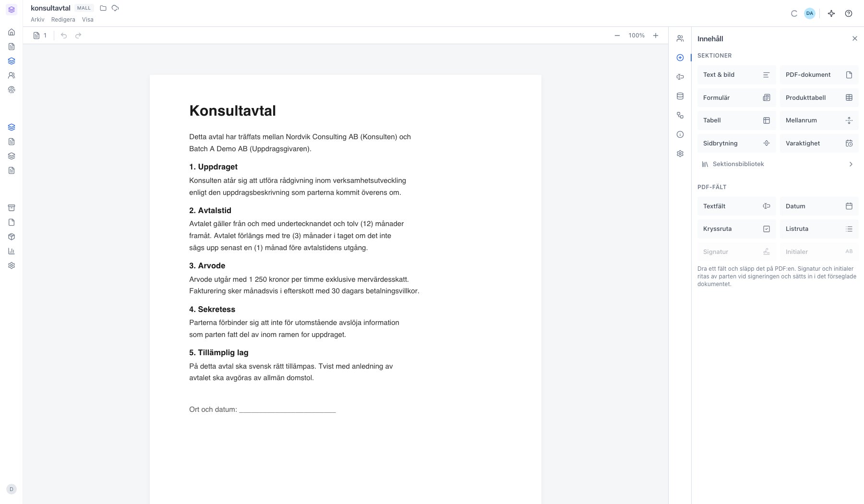Click the AI sparkle icon top right
The image size is (864, 504).
tap(831, 13)
